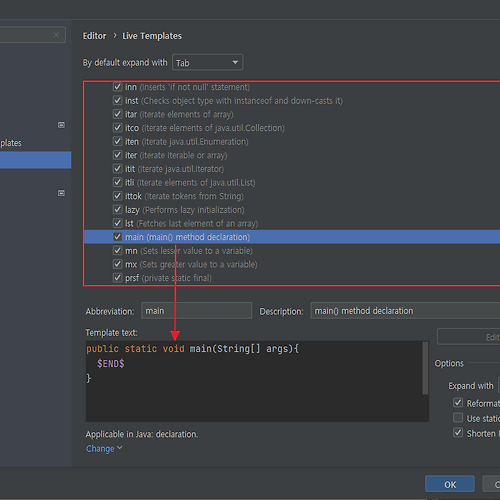Uncheck the 'ittok' template checkbox
This screenshot has width=500, height=500.
[117, 196]
